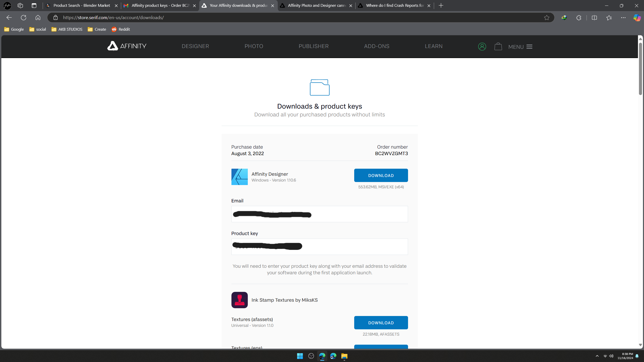
Task: Open the favorites list icon
Action: pyautogui.click(x=609, y=18)
